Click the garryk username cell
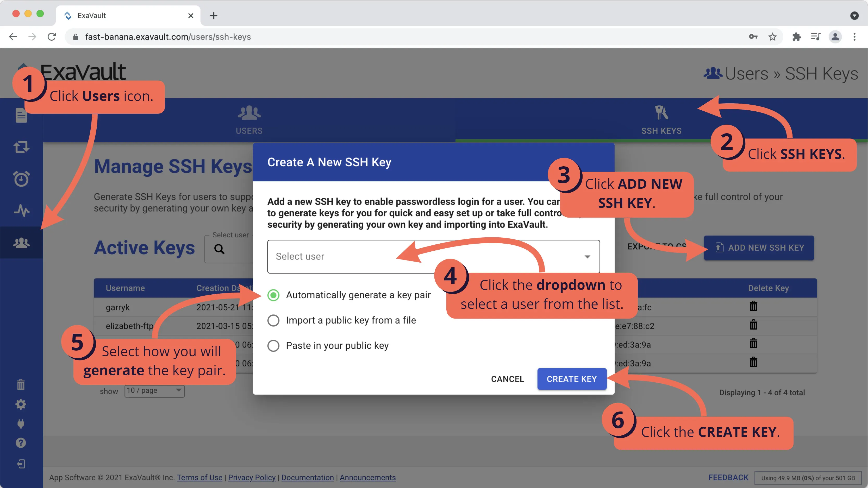This screenshot has height=488, width=868. point(118,307)
